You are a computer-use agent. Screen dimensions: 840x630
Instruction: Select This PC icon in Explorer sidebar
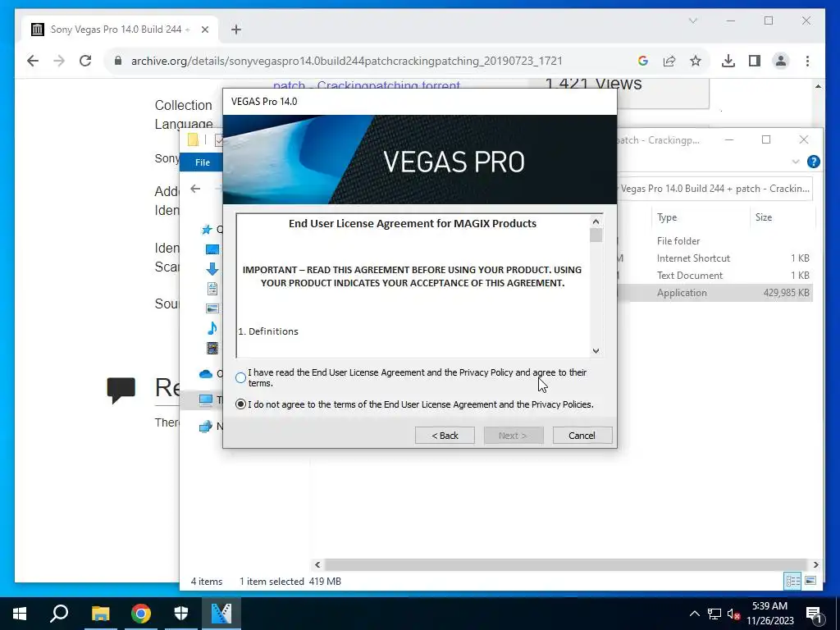click(206, 399)
